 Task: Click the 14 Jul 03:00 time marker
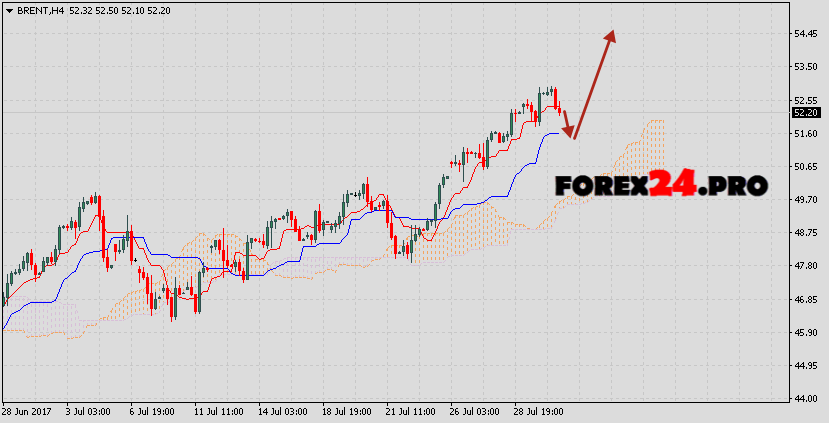point(281,412)
